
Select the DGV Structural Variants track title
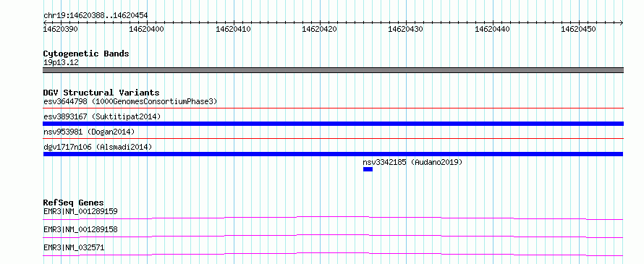click(101, 93)
